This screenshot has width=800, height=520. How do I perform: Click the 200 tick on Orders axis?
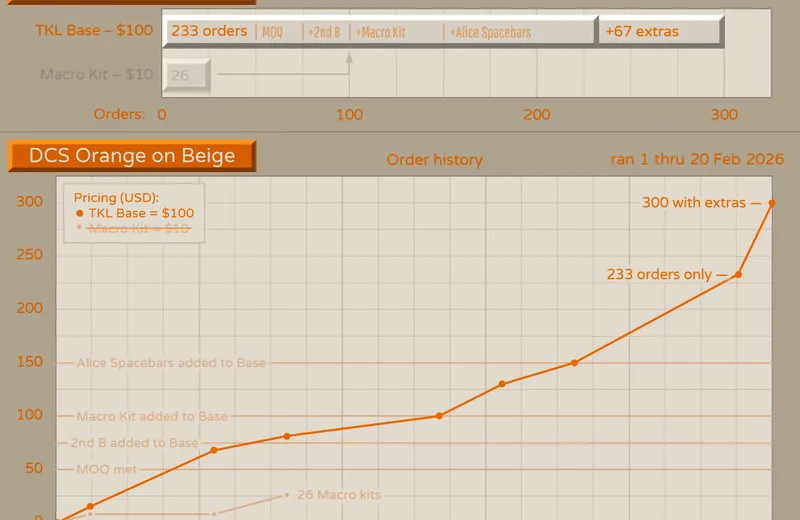537,114
